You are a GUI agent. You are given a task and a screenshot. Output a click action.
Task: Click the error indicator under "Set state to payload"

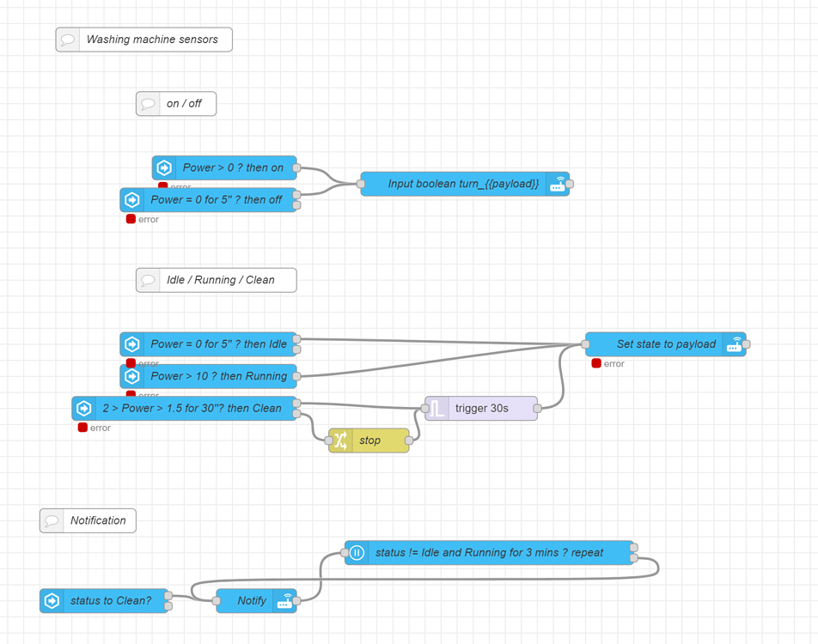[595, 363]
